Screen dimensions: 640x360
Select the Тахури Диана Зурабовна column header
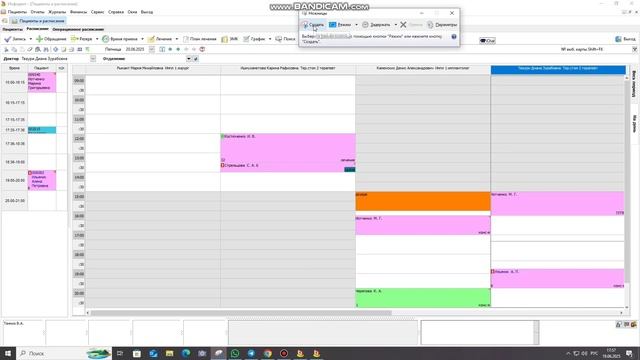[558, 69]
